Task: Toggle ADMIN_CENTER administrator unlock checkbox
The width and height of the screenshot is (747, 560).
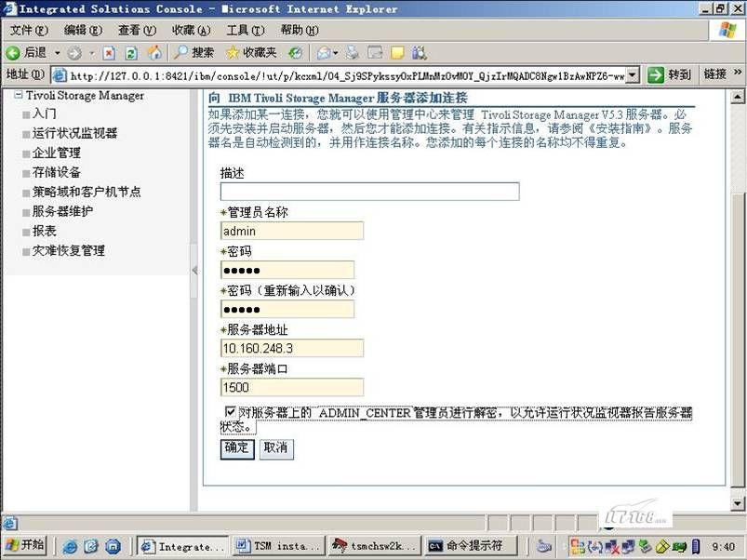Action: 230,411
